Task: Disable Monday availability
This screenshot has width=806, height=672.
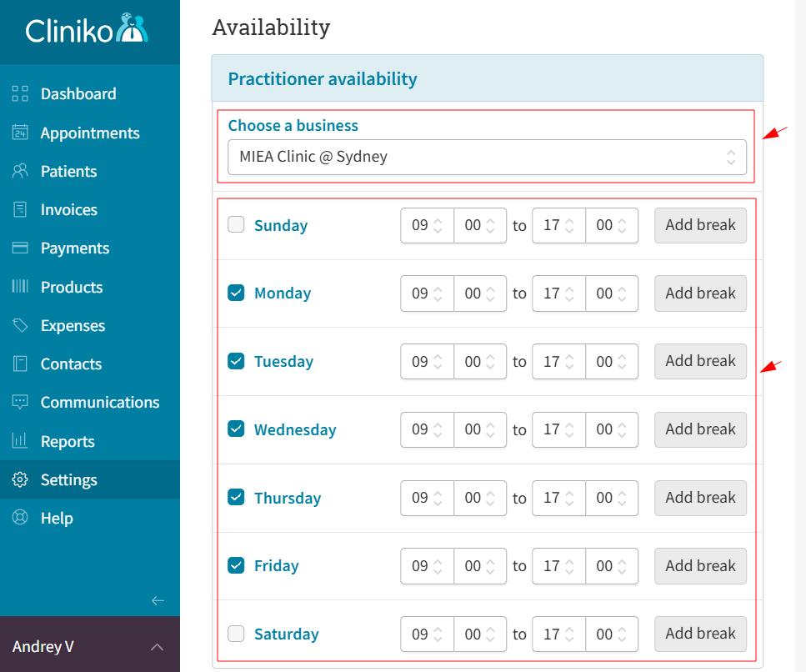Action: (x=236, y=293)
